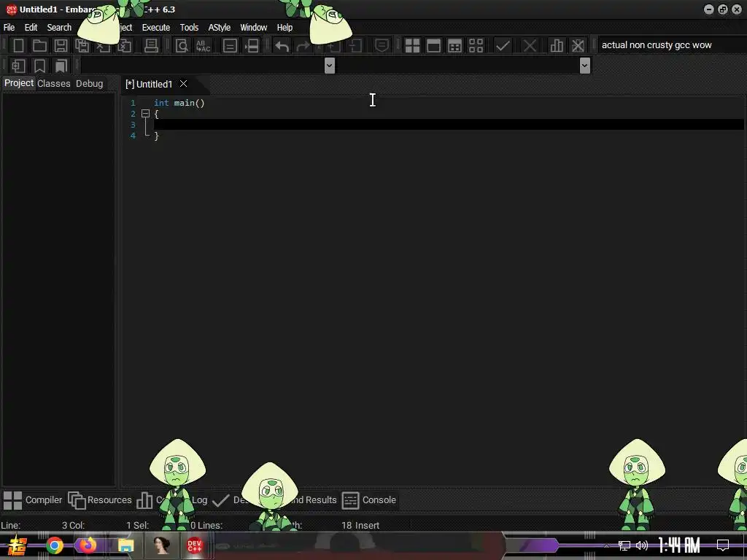Run the program with window icon
Screen dimensions: 747x560
tap(433, 46)
